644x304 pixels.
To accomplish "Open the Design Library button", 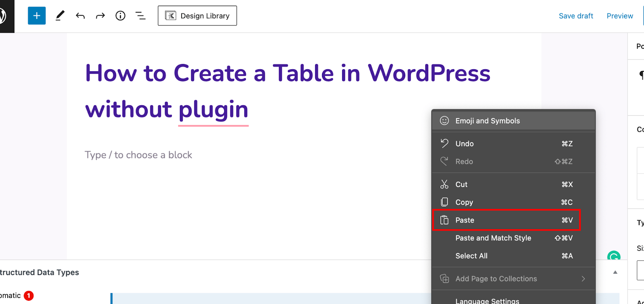I will (x=197, y=16).
